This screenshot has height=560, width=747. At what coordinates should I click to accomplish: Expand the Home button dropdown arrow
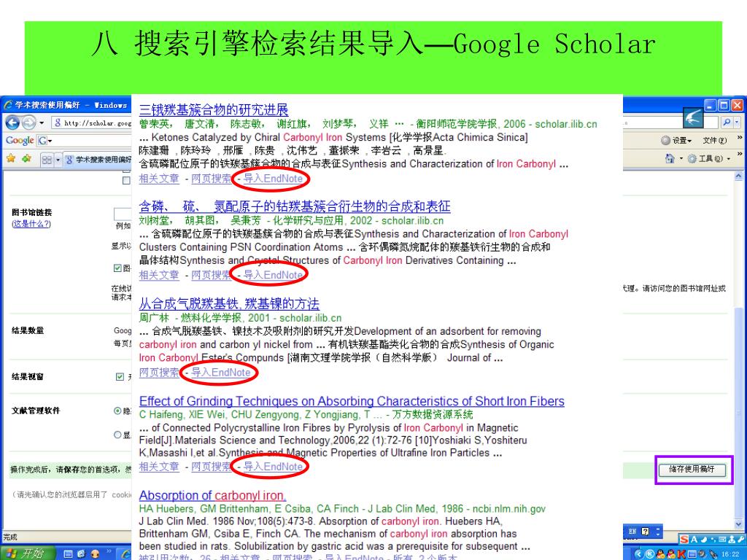pyautogui.click(x=681, y=158)
